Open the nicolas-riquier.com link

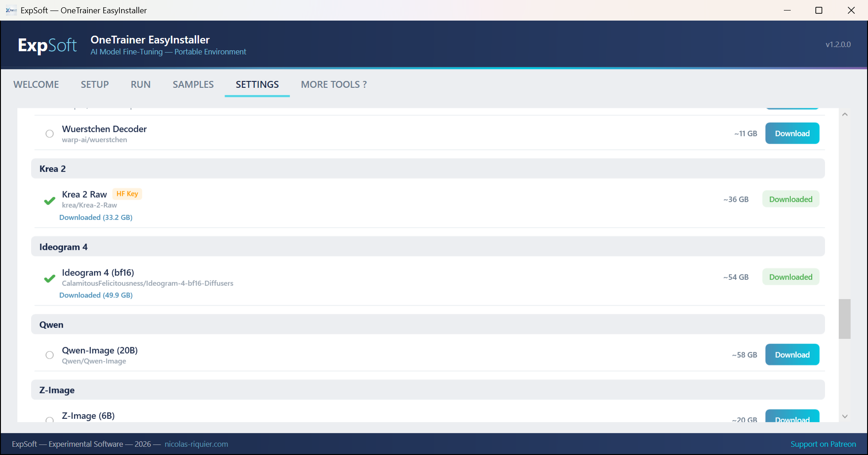tap(196, 444)
